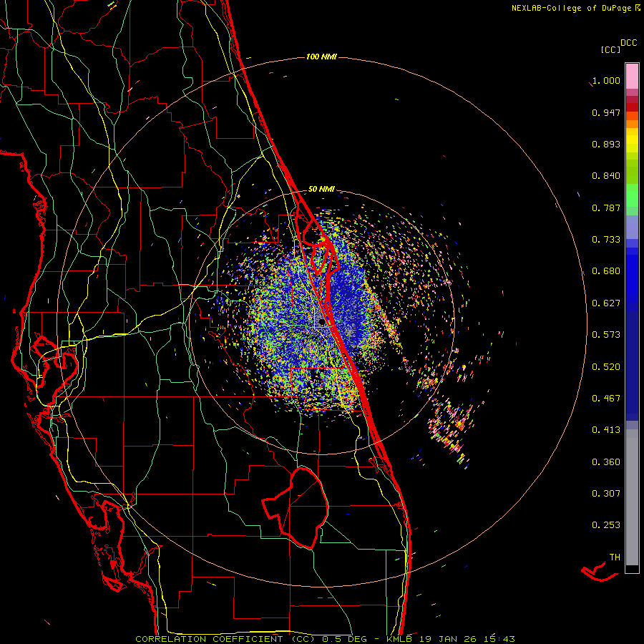Select the 0.840 legend value

(x=606, y=176)
